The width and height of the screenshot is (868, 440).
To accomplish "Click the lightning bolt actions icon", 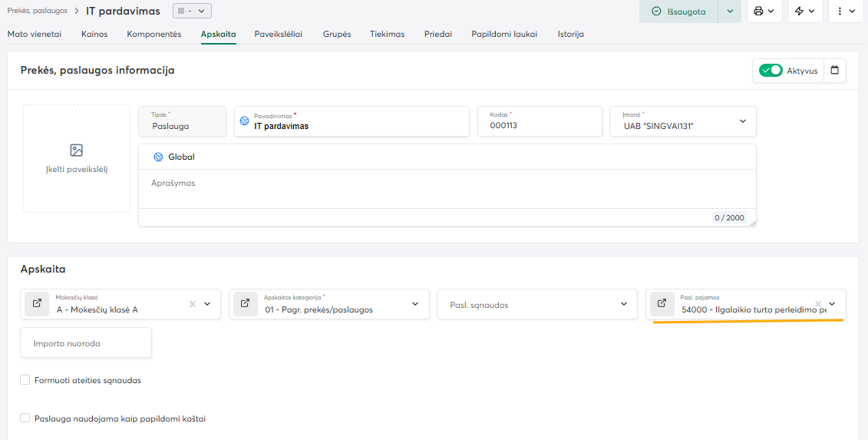I will tap(805, 12).
